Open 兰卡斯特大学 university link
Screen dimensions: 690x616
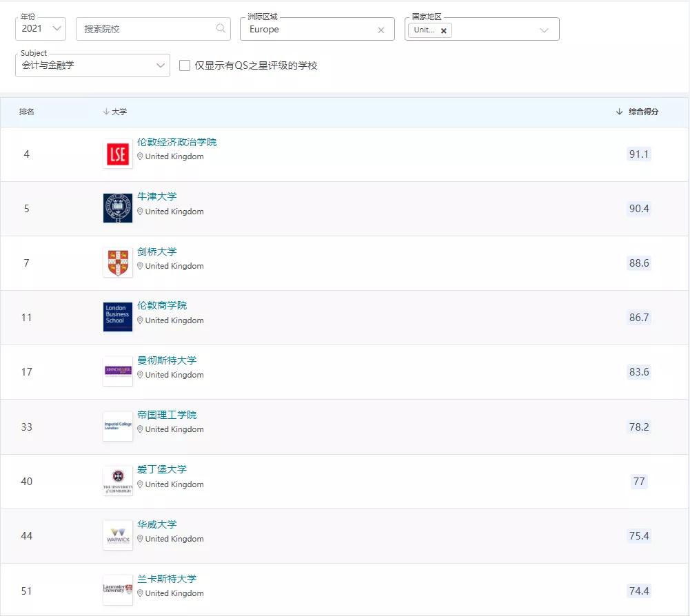coord(167,579)
